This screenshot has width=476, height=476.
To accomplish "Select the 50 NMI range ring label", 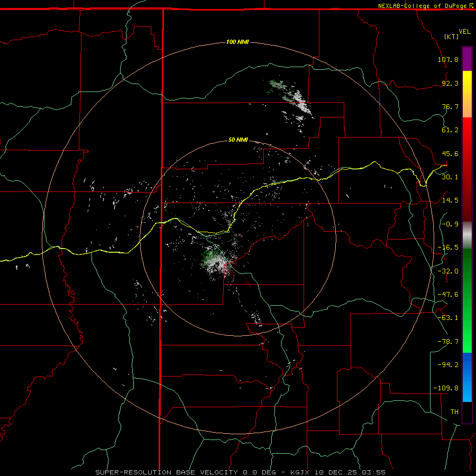I will click(x=238, y=140).
